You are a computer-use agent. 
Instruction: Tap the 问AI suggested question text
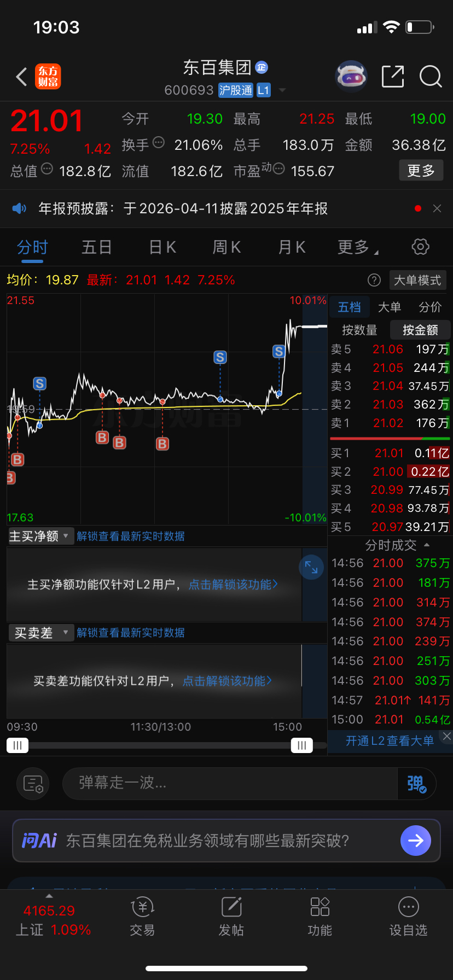pyautogui.click(x=207, y=841)
